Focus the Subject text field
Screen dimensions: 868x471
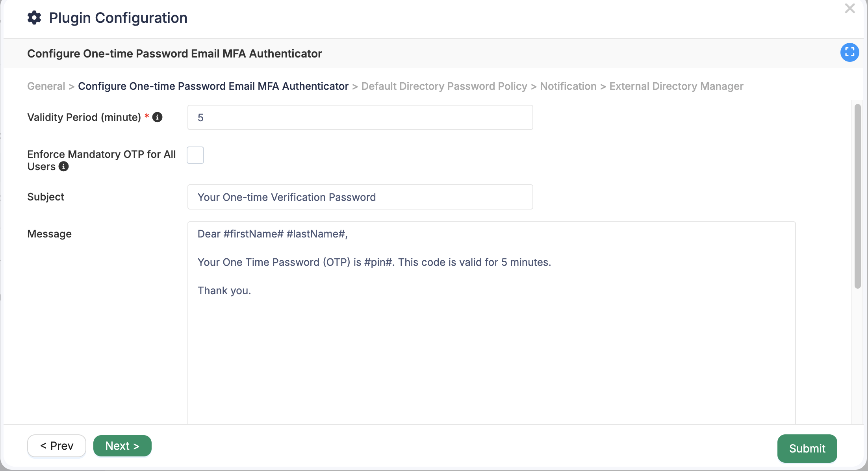coord(360,197)
